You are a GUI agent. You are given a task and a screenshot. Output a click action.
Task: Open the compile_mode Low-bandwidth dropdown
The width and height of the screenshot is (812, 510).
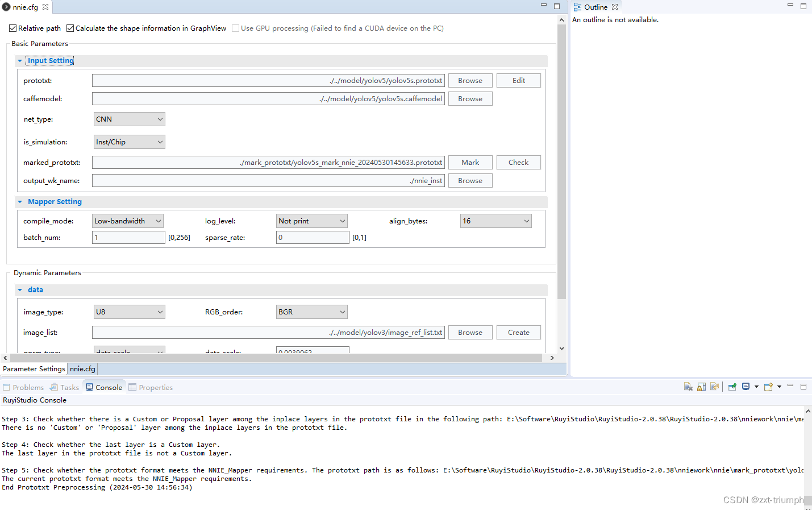pyautogui.click(x=128, y=221)
